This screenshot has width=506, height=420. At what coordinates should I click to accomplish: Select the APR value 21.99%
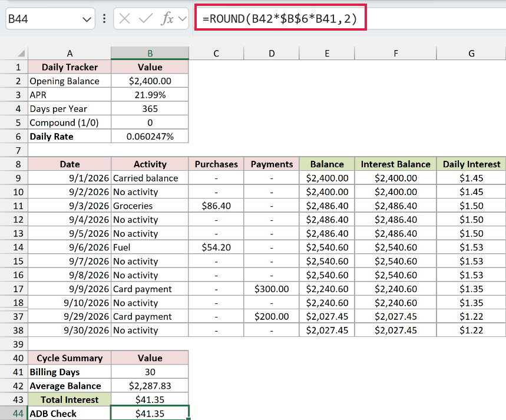[x=150, y=95]
